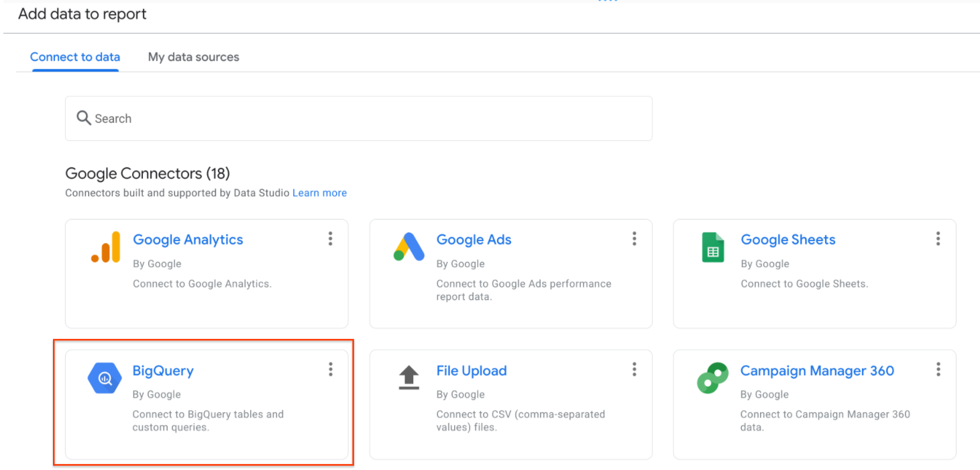The width and height of the screenshot is (980, 470).
Task: Click 'Connect to Google Ads performance' description text
Action: pyautogui.click(x=524, y=284)
